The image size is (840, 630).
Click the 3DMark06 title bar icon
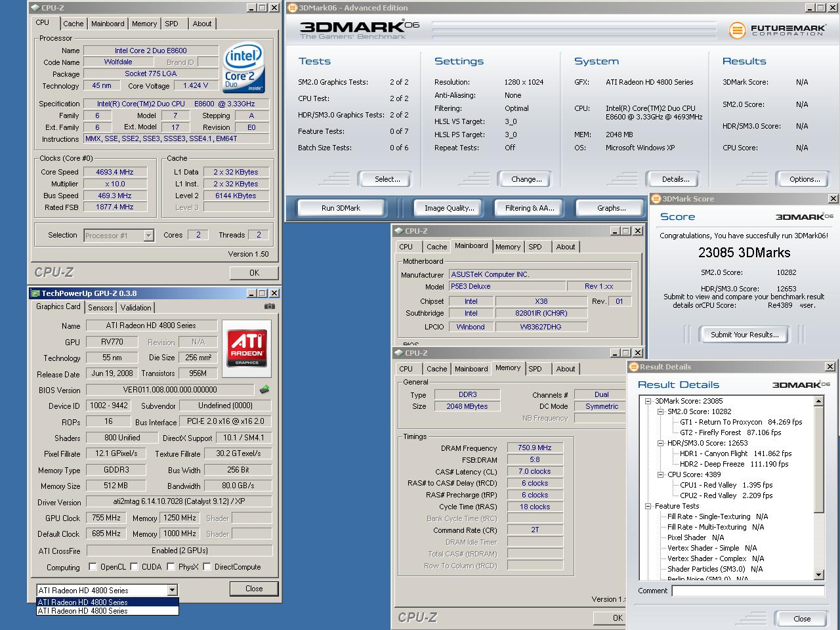pos(293,8)
